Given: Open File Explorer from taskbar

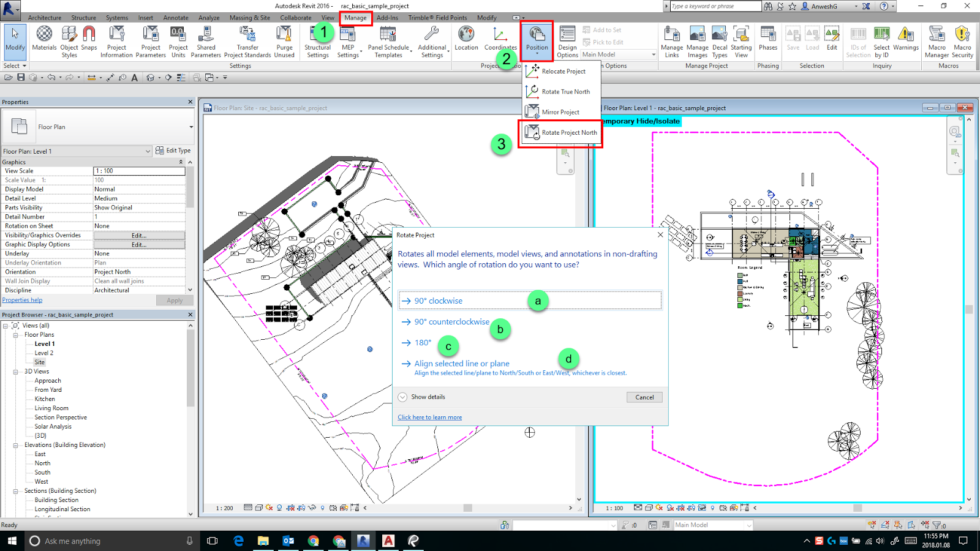Looking at the screenshot, I should tap(263, 541).
